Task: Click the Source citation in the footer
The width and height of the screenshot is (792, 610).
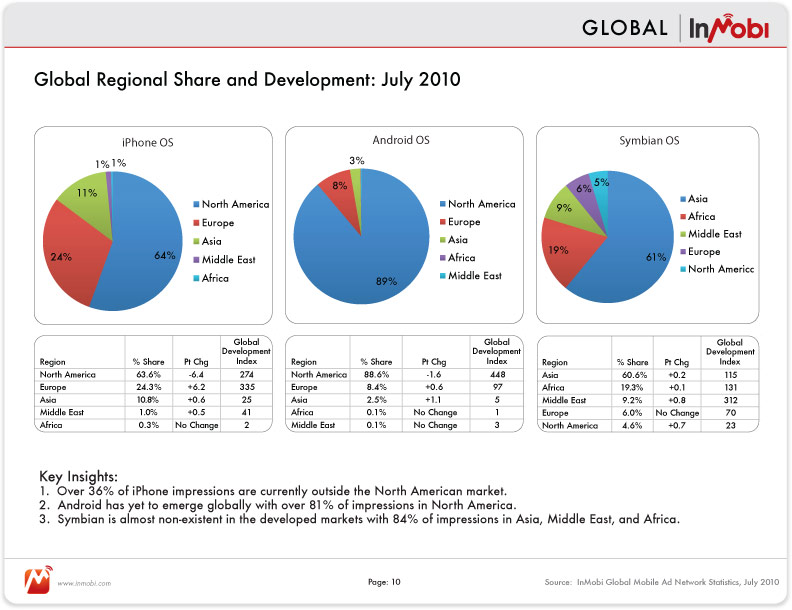Action: (662, 582)
